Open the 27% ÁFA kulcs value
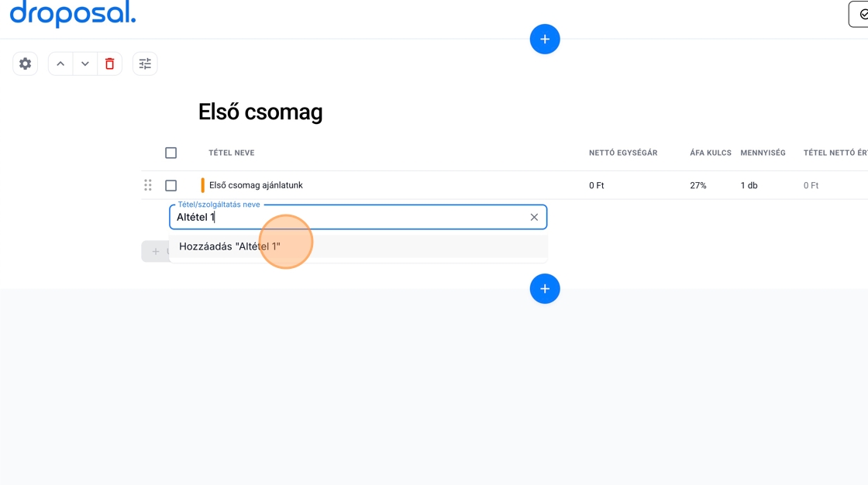Screen dimensions: 868x485 698,185
